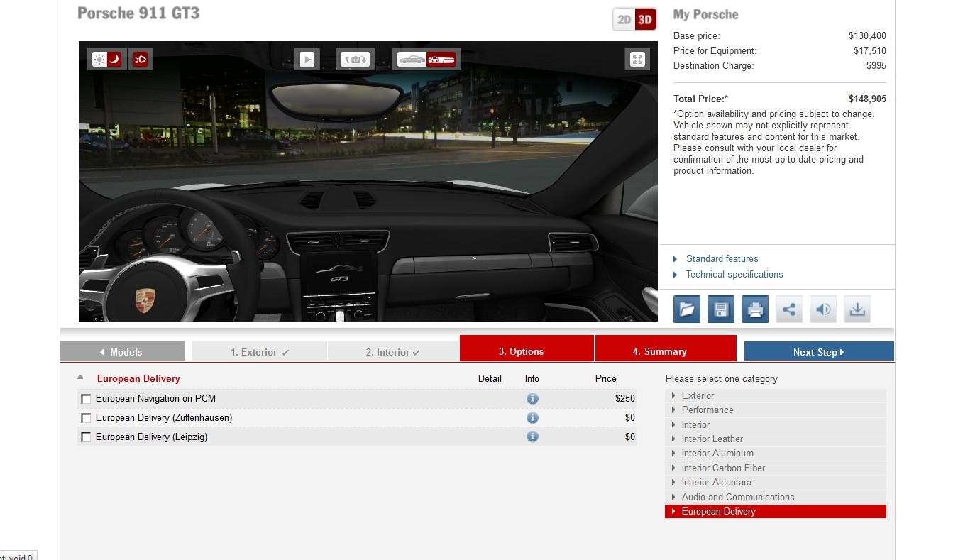
Task: Click the Next Step button
Action: [x=819, y=352]
